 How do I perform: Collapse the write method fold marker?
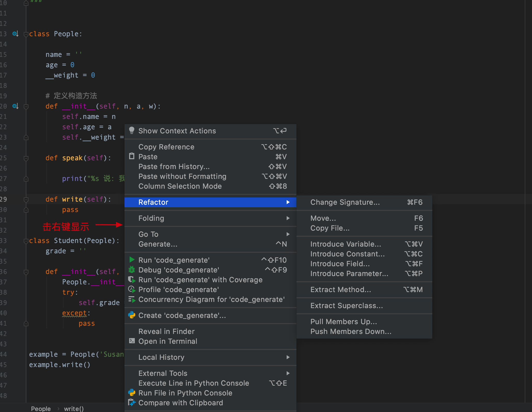click(26, 200)
